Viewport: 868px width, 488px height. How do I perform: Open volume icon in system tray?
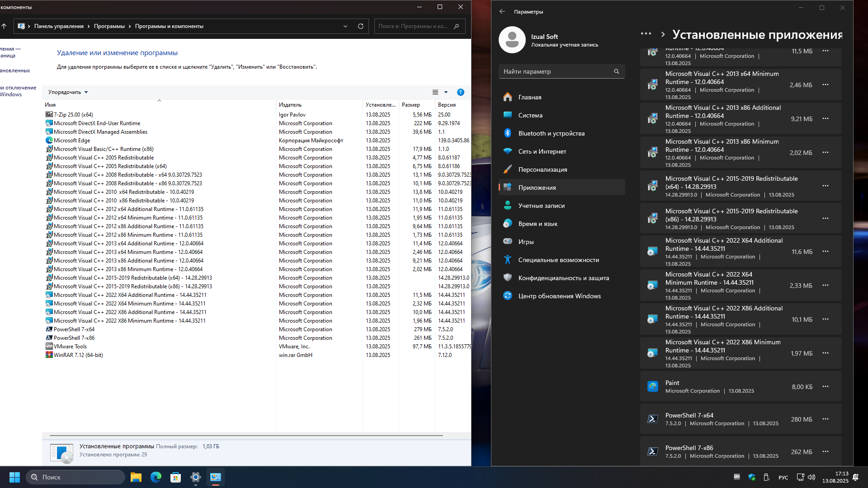(x=811, y=477)
